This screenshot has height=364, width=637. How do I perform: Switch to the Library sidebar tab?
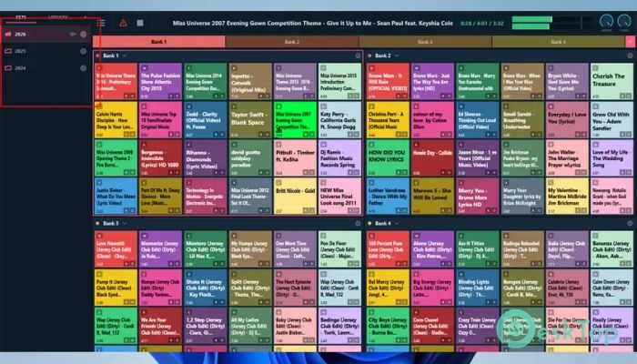click(58, 17)
